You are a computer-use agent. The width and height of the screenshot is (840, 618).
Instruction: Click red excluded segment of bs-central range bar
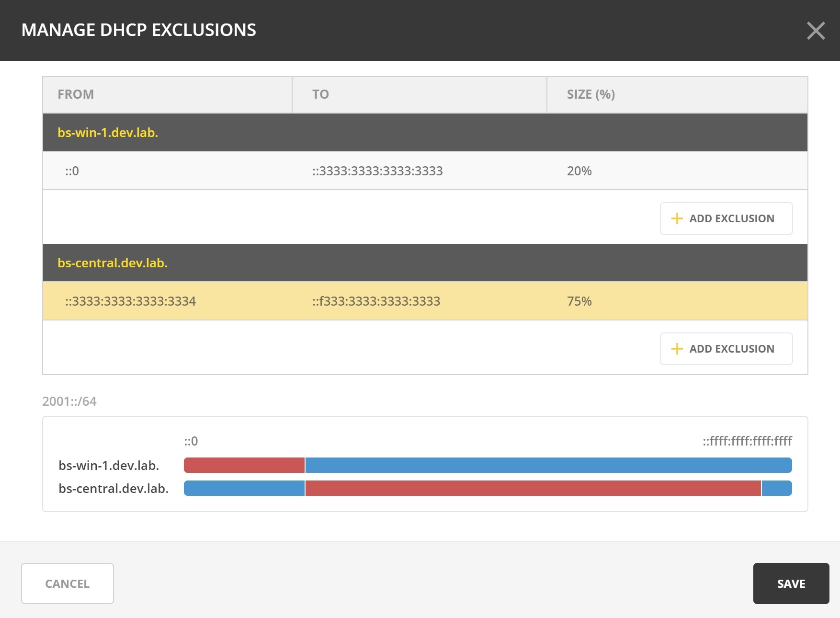[533, 488]
